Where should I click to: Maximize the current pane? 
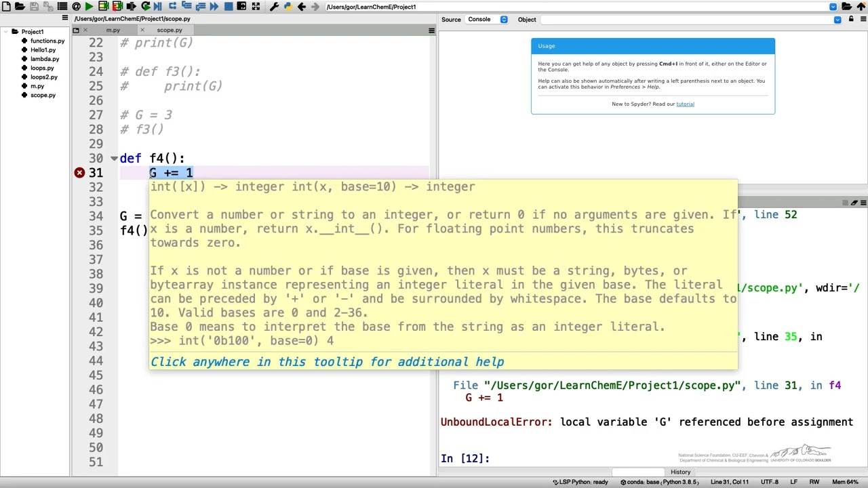(241, 7)
